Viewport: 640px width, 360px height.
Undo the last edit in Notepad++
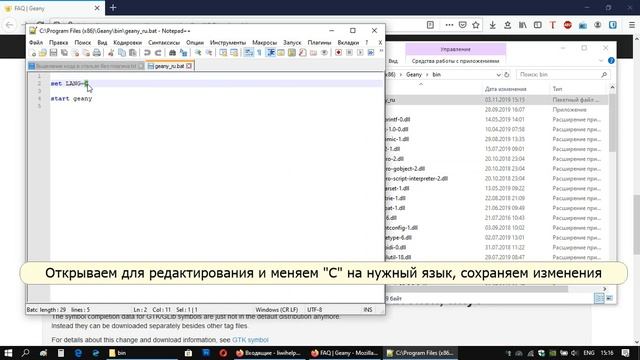(147, 53)
